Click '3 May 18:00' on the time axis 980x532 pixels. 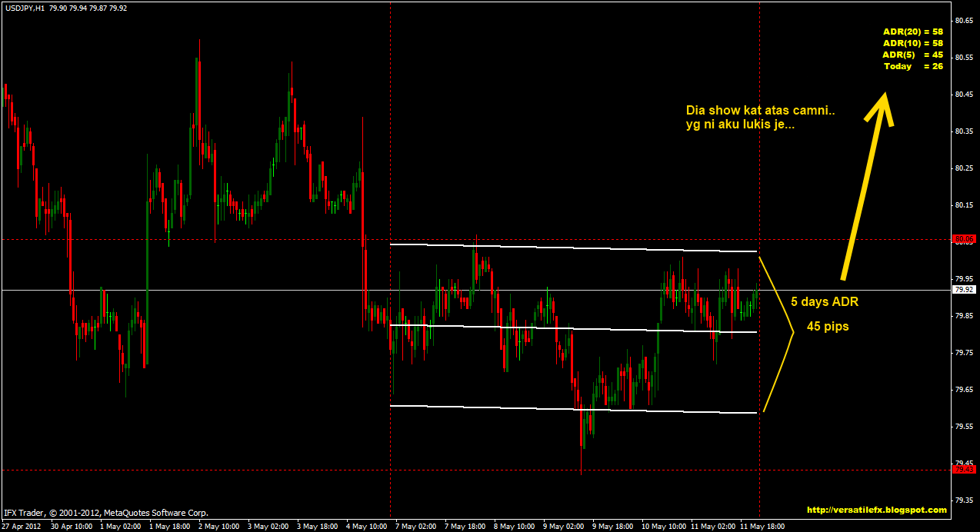[x=318, y=527]
